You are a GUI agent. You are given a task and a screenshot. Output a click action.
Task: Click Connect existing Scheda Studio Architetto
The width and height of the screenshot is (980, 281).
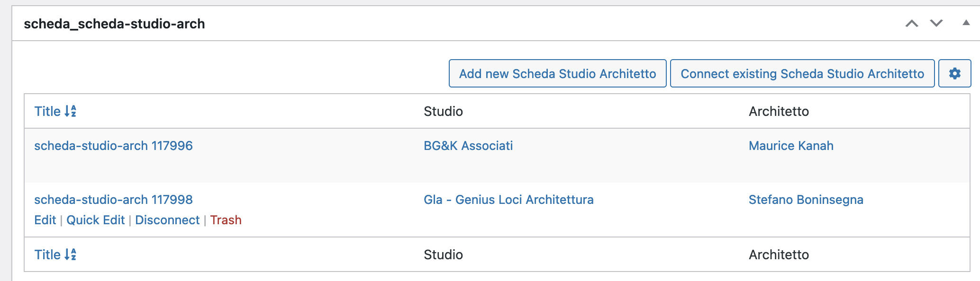[x=802, y=73]
